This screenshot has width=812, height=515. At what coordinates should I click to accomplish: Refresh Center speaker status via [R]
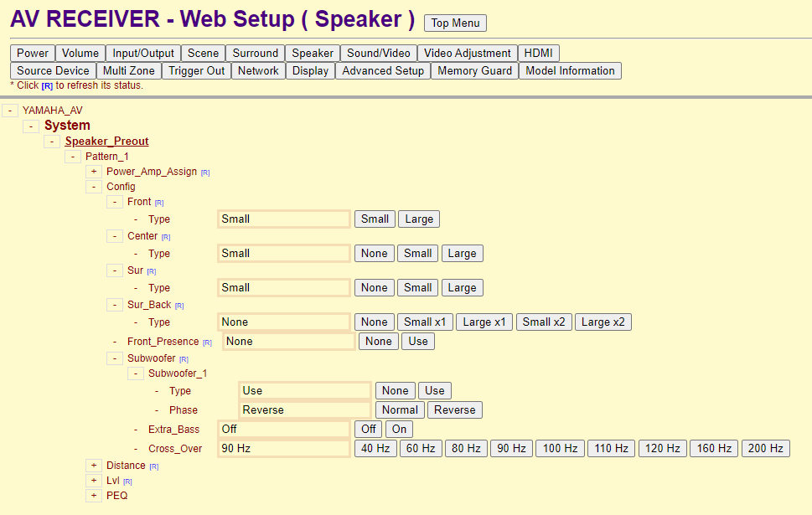(x=166, y=237)
